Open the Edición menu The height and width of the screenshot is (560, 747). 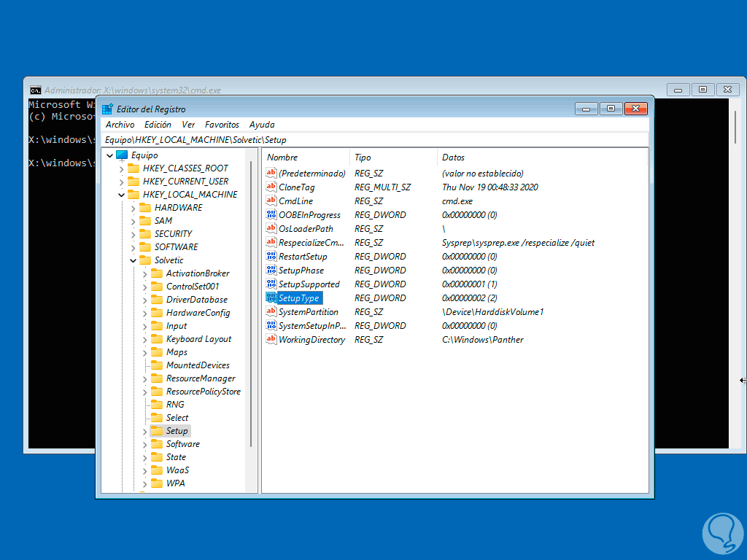tap(158, 125)
